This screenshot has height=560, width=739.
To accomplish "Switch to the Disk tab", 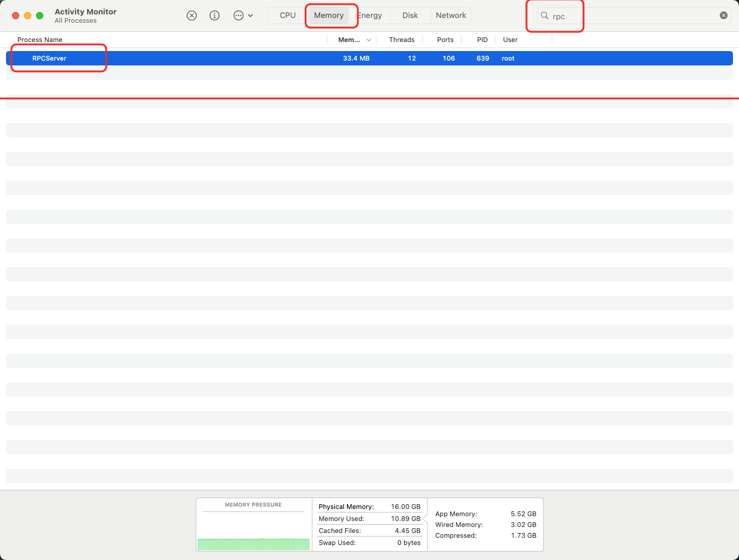I will pos(410,16).
